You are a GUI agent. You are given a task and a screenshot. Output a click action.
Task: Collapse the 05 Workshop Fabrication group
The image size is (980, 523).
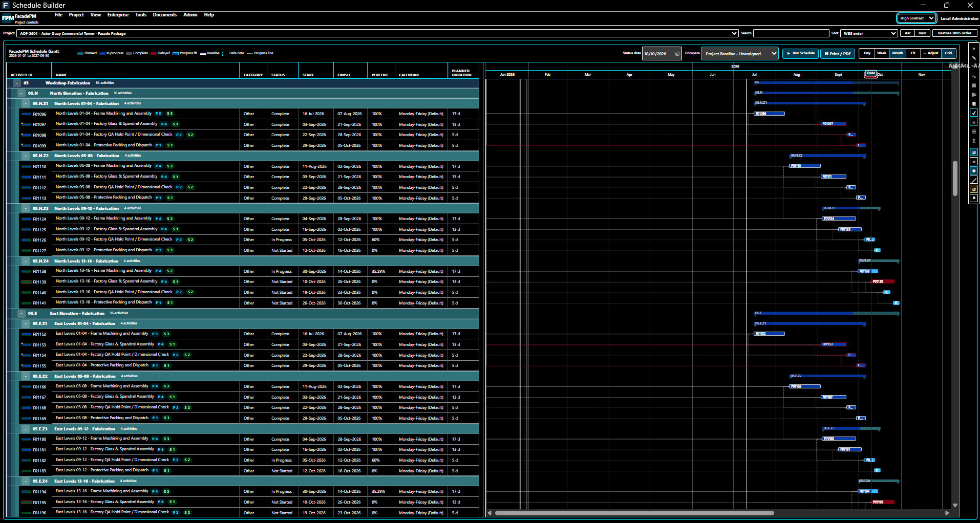pyautogui.click(x=17, y=83)
